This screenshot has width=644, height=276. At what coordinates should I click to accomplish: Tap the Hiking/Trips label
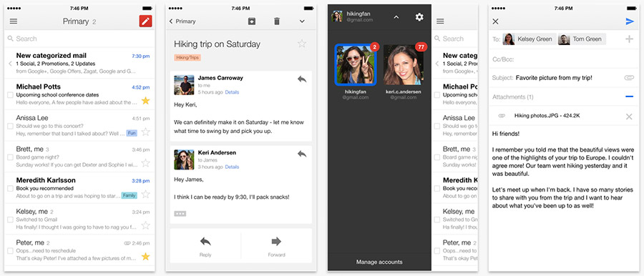[187, 57]
